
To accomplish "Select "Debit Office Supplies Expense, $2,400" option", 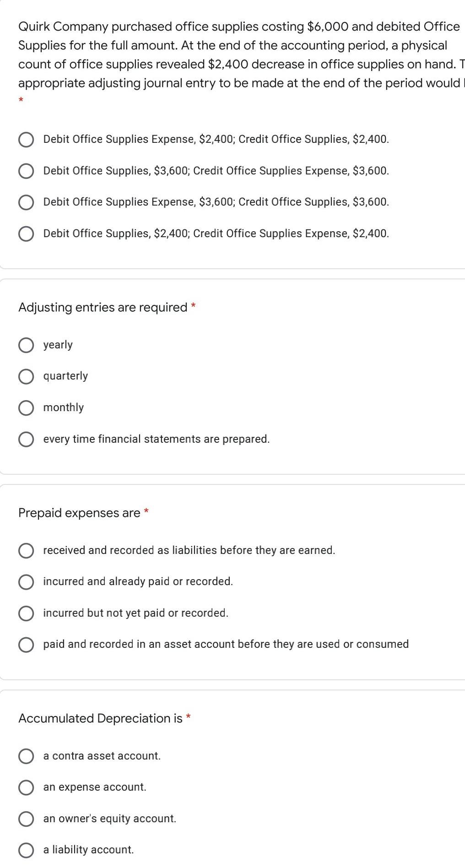I will (x=26, y=140).
